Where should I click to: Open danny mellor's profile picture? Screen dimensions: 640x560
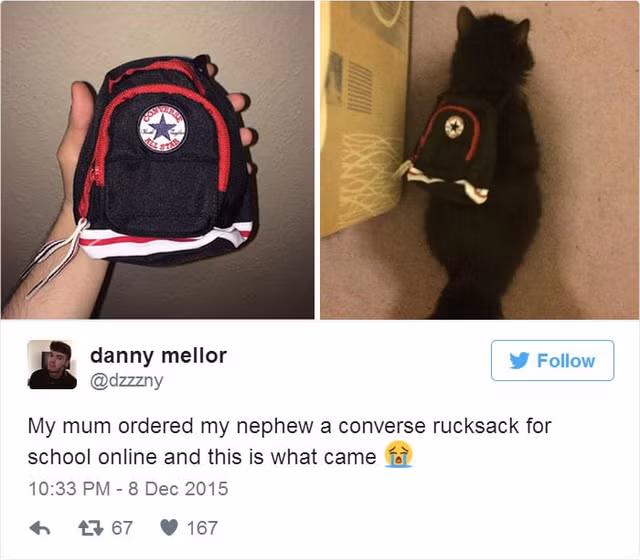(x=52, y=364)
